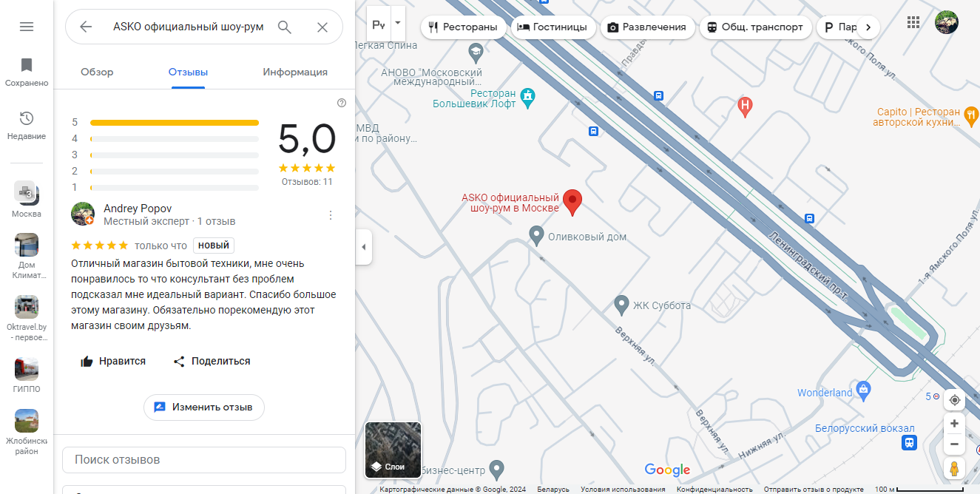Open the Конфиденциальность link
Viewport: 980px width, 494px height.
tap(714, 490)
